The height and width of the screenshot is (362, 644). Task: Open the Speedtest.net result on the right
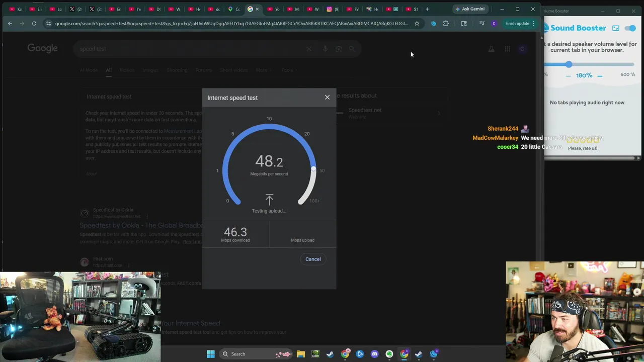(365, 110)
